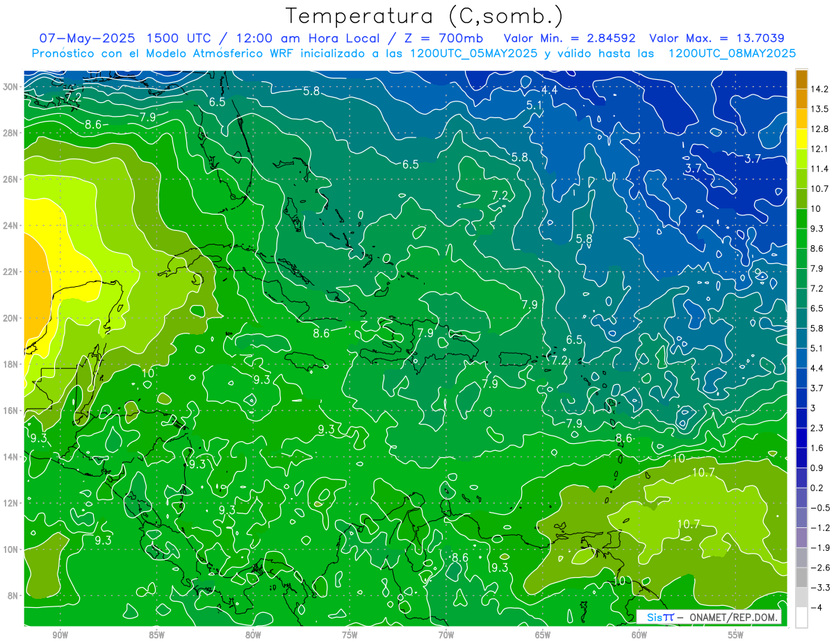
Task: Click the 85W longitude axis label
Action: pyautogui.click(x=156, y=634)
